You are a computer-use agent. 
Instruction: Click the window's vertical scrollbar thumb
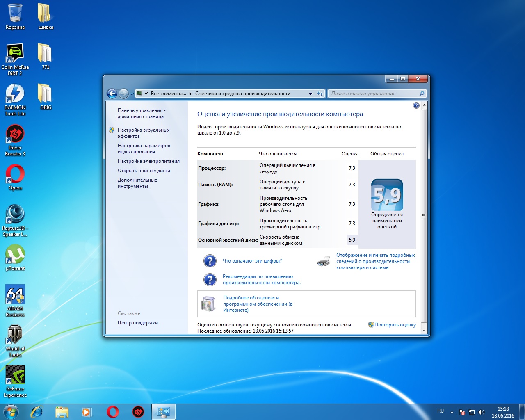point(424,215)
